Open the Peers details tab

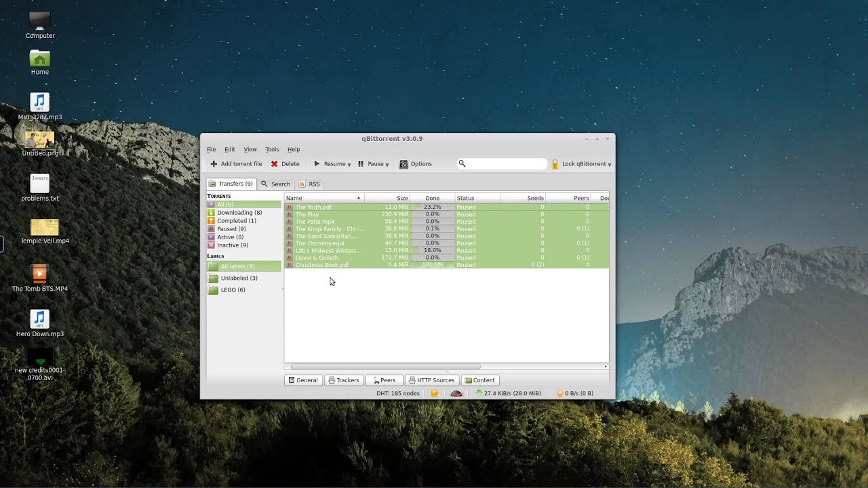[x=384, y=380]
